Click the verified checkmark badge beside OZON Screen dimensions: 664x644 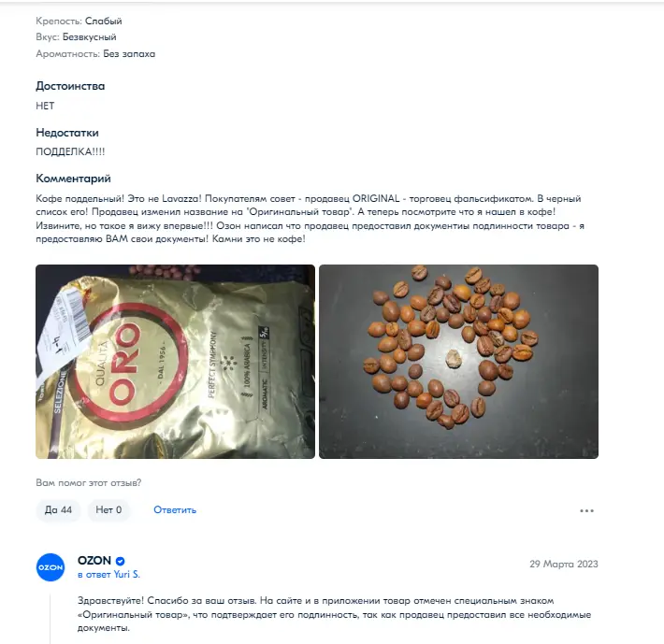120,561
